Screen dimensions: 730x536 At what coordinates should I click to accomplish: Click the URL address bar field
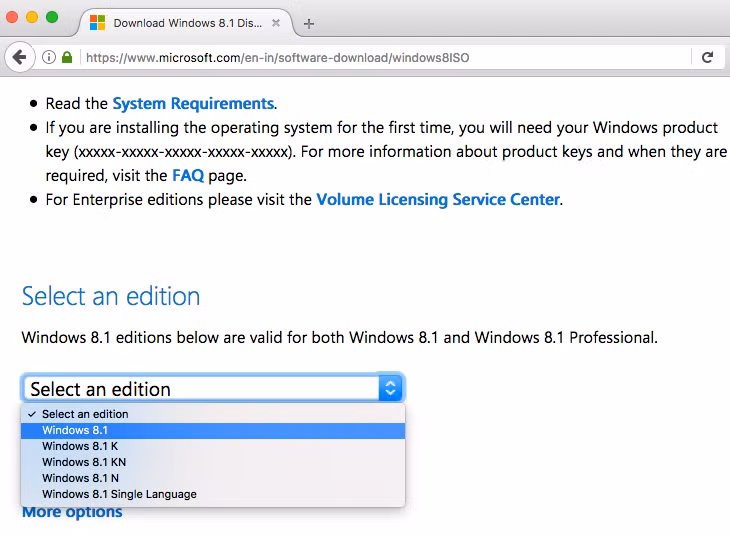380,58
